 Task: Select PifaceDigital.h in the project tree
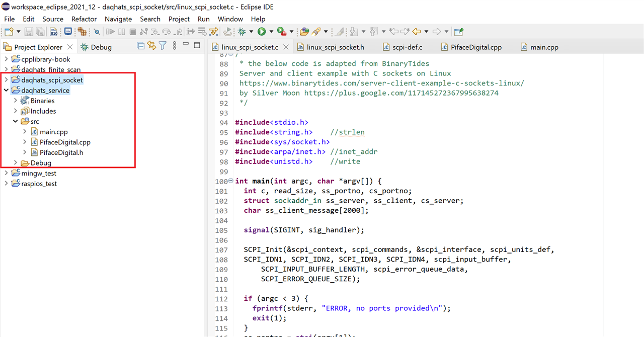tap(61, 152)
